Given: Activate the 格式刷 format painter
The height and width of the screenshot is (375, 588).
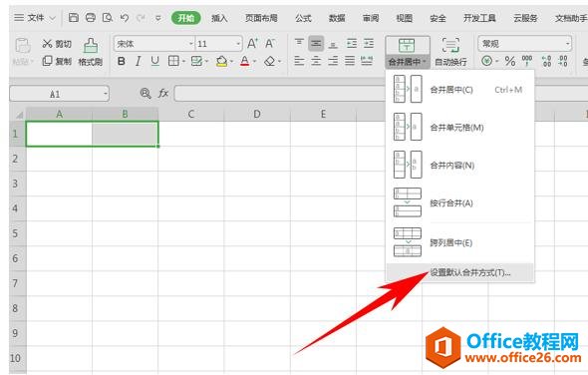Looking at the screenshot, I should pos(91,52).
